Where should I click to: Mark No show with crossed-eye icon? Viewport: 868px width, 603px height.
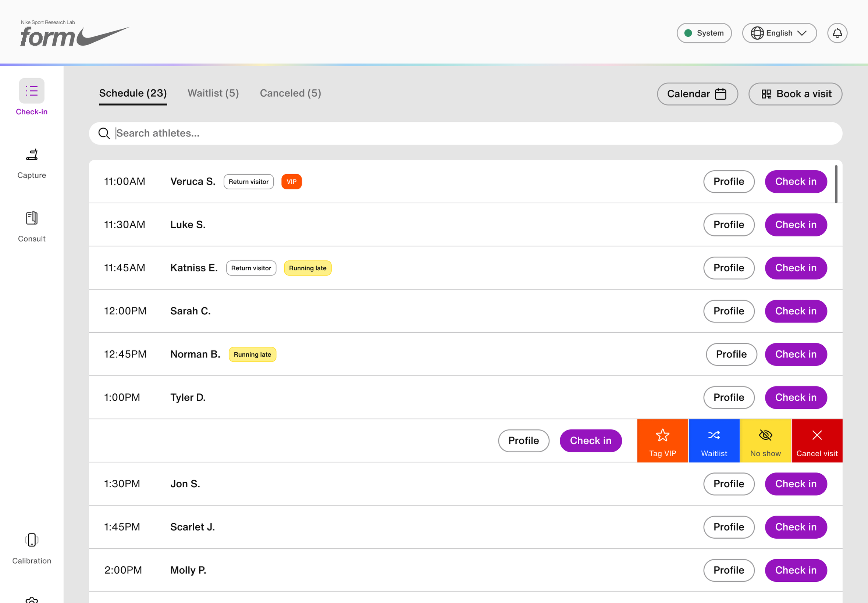[765, 440]
